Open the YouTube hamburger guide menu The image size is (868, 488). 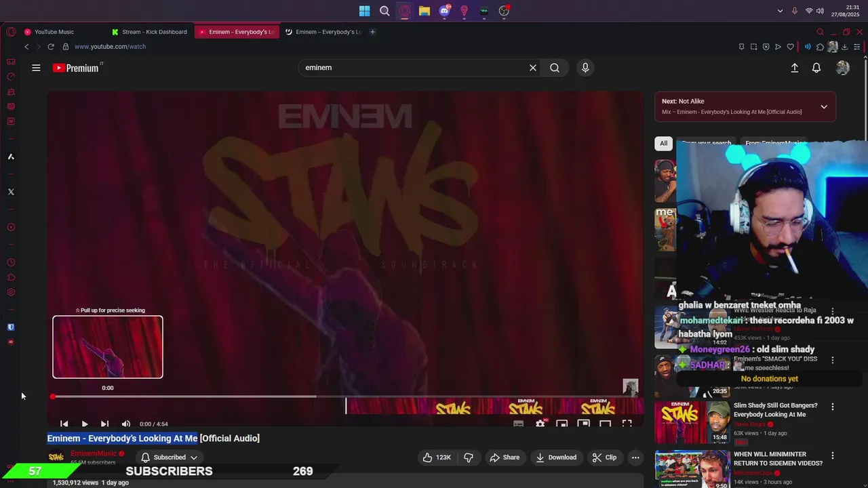click(x=36, y=68)
